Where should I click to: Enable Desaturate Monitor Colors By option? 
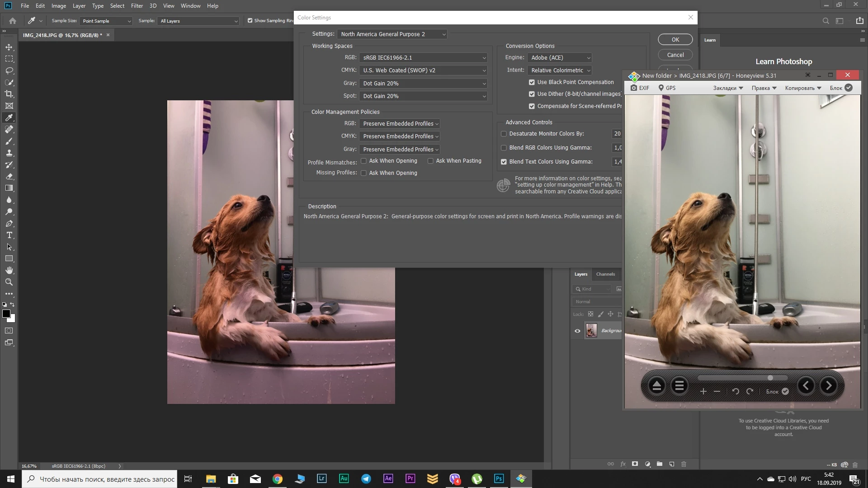pyautogui.click(x=504, y=134)
